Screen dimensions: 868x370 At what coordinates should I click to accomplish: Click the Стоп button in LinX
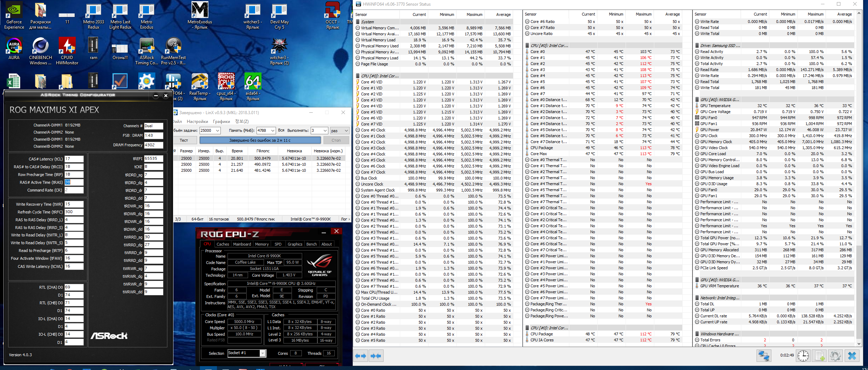(x=336, y=140)
